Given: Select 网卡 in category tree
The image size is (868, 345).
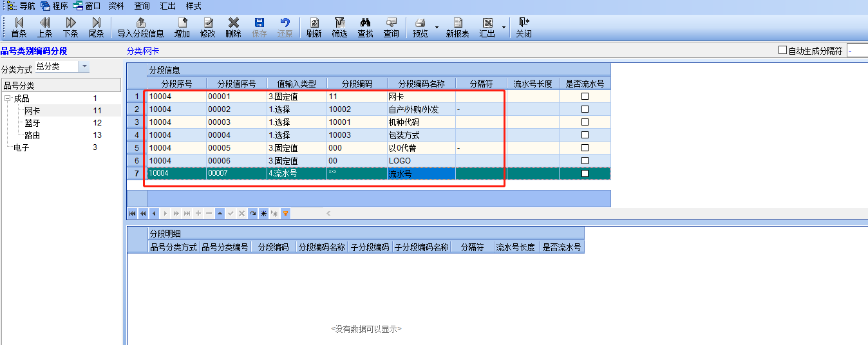Looking at the screenshot, I should (x=32, y=111).
